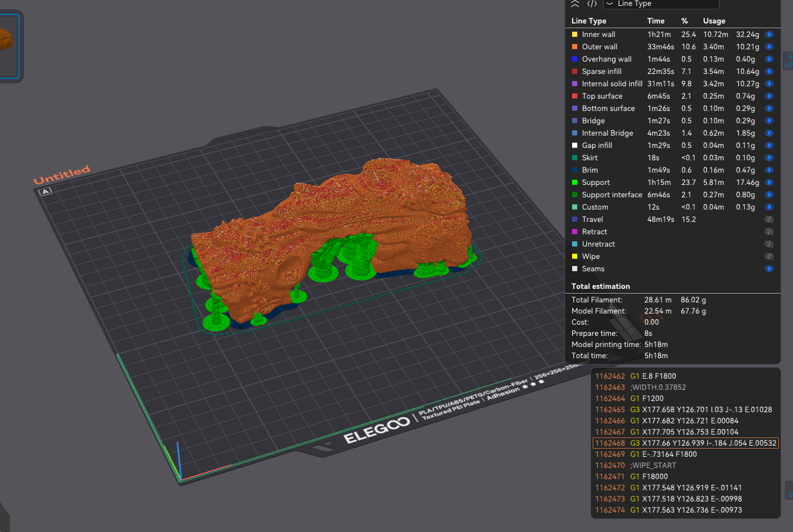Click the G-code window toggle icon
Viewport: 793px width, 532px height.
point(592,4)
